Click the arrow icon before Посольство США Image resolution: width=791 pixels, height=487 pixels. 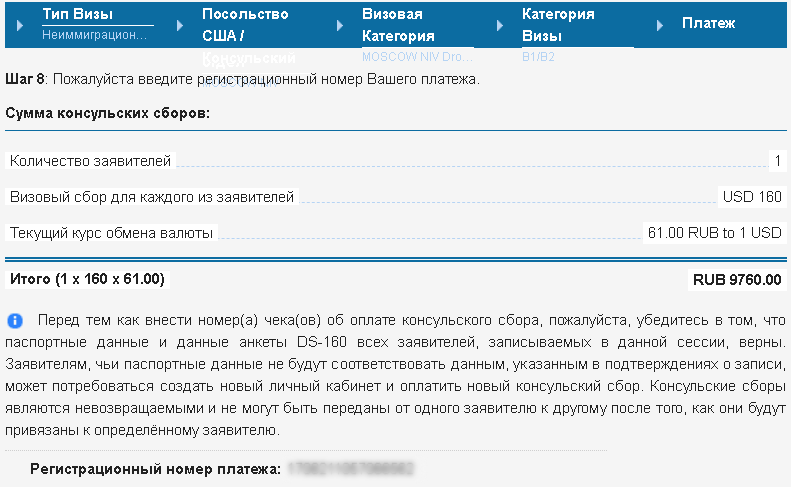coord(180,25)
